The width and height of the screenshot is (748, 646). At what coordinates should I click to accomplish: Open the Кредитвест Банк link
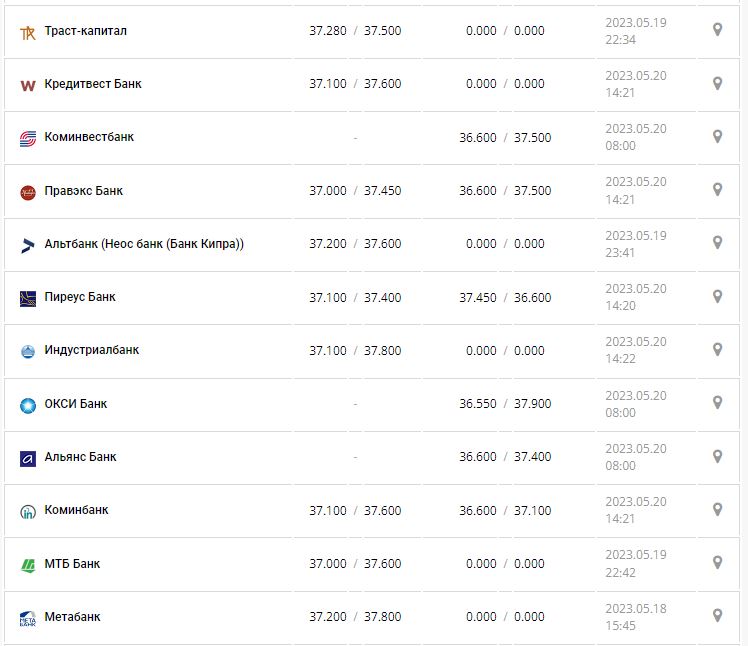93,84
